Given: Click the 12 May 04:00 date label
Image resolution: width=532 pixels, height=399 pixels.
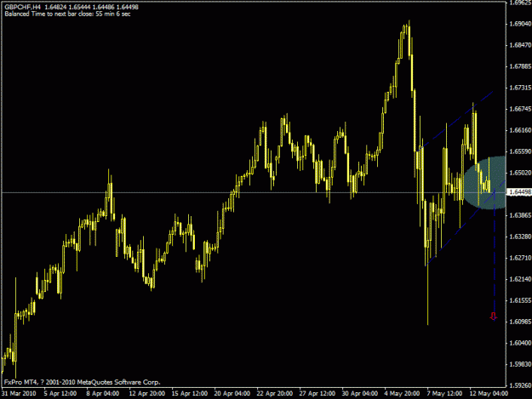Looking at the screenshot, I should 489,394.
